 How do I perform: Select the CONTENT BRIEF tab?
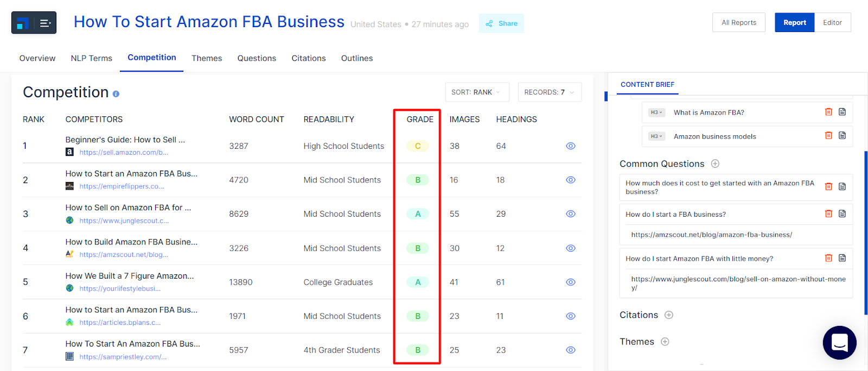pos(647,85)
